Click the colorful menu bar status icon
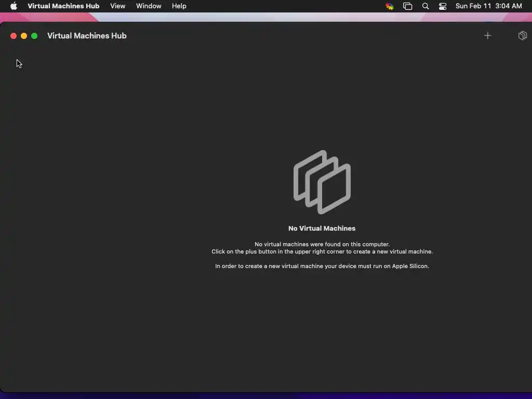 pos(390,6)
